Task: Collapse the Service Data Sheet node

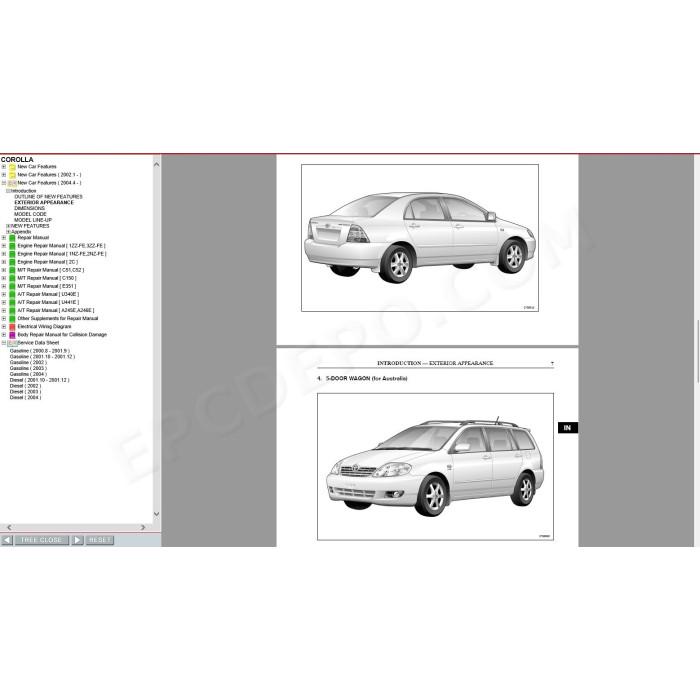Action: pyautogui.click(x=4, y=343)
